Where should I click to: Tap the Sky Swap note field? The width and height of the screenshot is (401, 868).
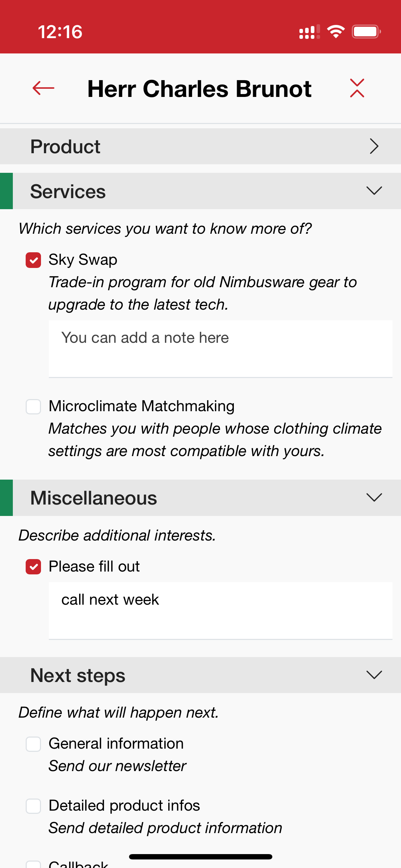(220, 348)
